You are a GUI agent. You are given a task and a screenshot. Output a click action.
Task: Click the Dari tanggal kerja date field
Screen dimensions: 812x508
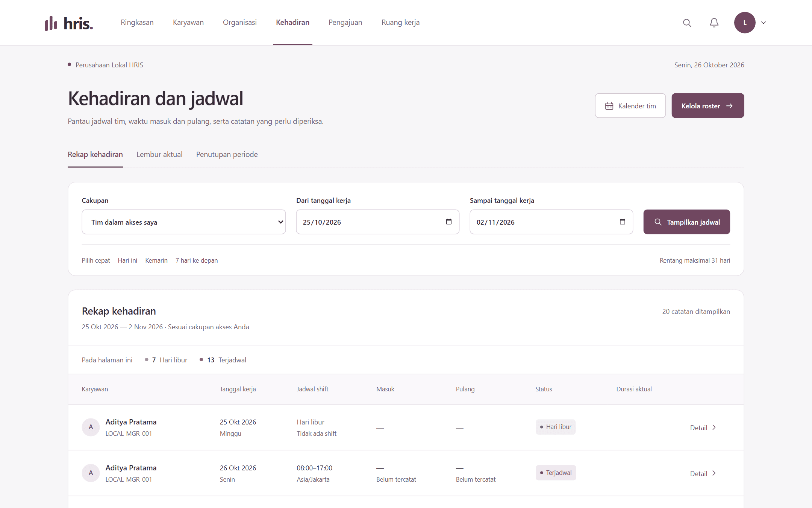378,222
